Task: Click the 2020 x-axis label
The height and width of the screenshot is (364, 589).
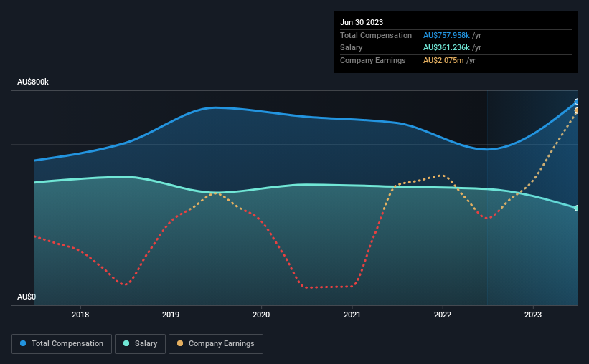Action: [x=261, y=315]
